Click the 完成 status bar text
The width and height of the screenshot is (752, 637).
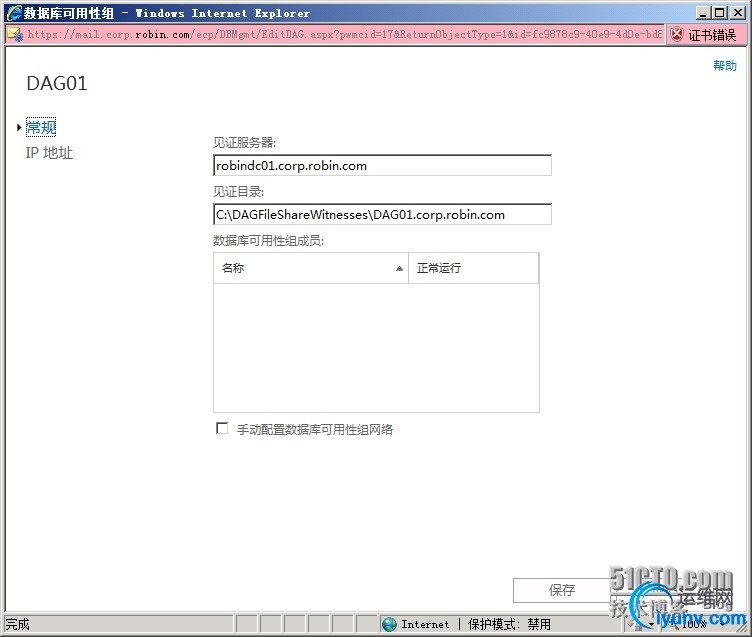click(x=18, y=624)
